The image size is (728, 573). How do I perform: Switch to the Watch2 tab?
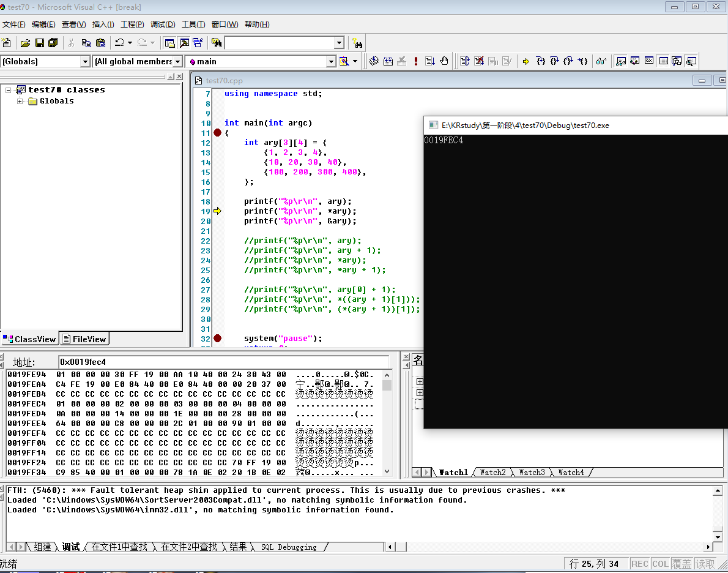[492, 472]
